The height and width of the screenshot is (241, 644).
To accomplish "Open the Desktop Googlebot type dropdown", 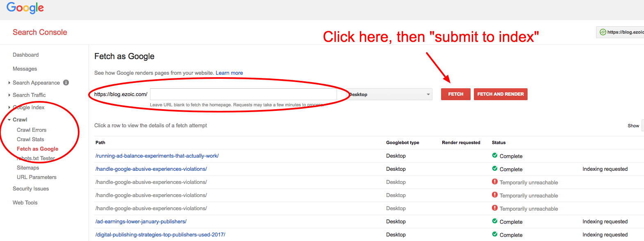I will coord(389,94).
